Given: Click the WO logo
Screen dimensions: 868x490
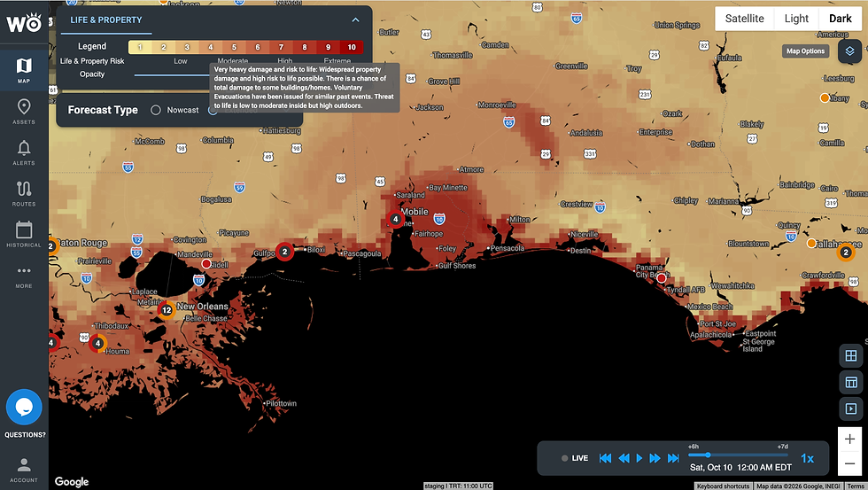Looking at the screenshot, I should pos(24,23).
